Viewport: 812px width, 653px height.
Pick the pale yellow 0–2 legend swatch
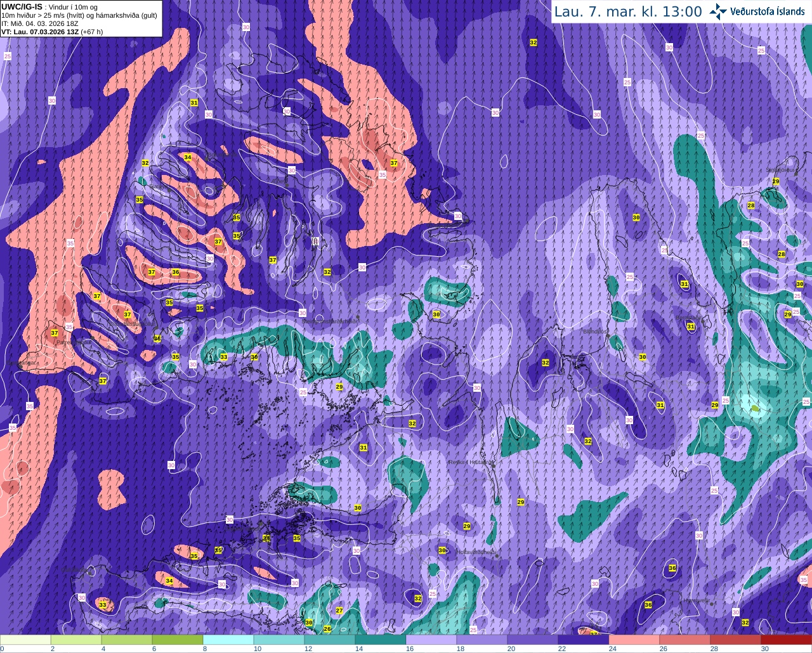[x=25, y=640]
